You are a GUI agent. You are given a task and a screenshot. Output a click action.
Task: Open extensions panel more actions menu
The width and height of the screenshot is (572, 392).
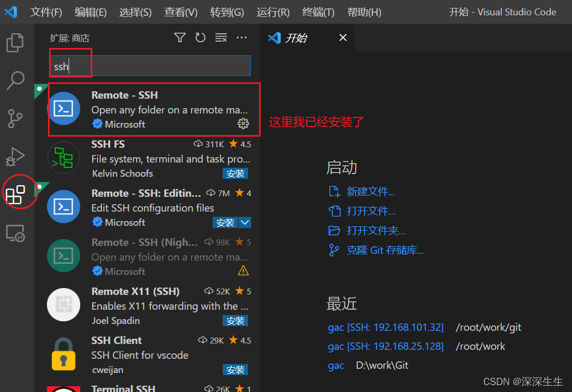242,37
